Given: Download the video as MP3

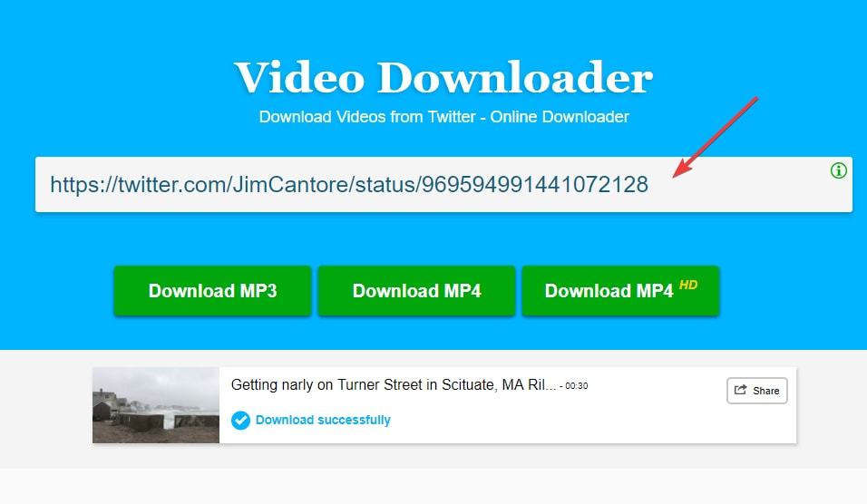Looking at the screenshot, I should click(x=212, y=291).
